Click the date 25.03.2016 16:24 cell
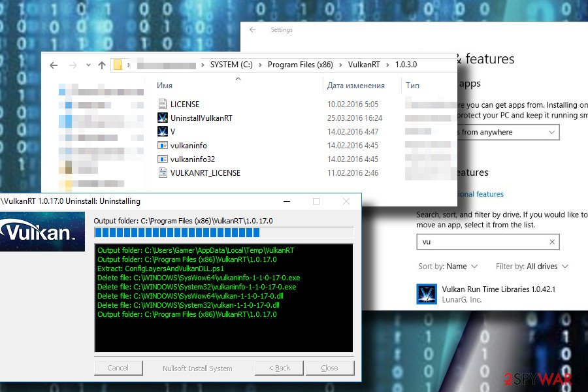Viewport: 588px width, 392px height. coord(355,118)
